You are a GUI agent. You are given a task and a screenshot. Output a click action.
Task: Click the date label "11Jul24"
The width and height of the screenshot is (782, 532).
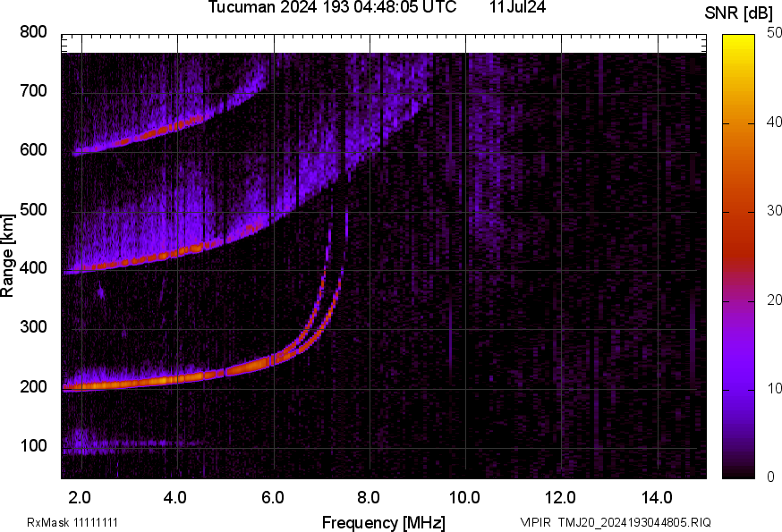tap(517, 7)
